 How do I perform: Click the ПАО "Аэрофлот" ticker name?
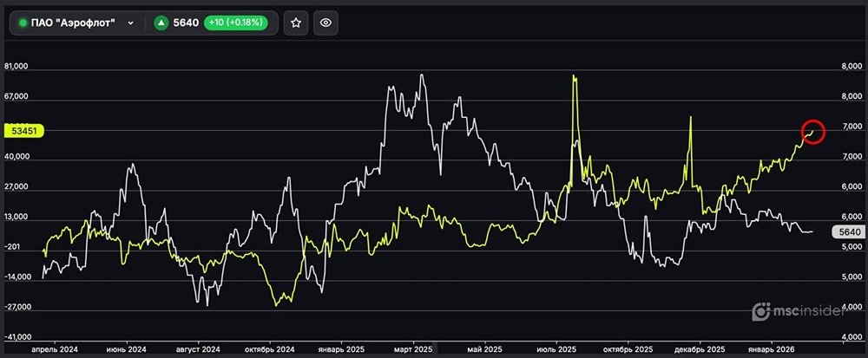79,23
